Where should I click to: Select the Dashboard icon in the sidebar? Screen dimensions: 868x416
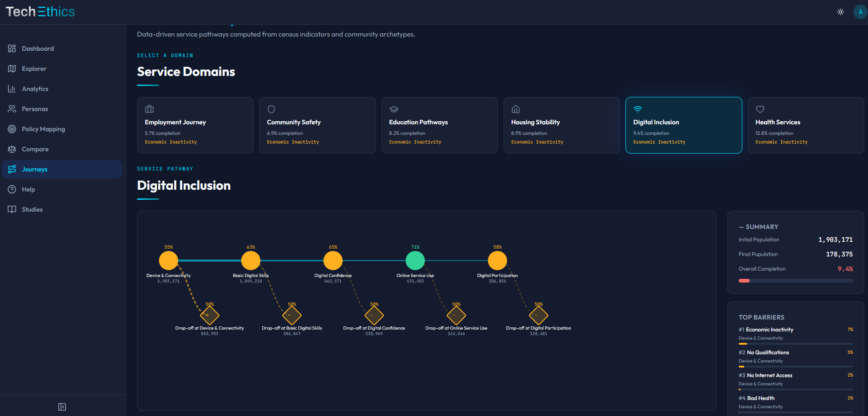click(x=12, y=48)
